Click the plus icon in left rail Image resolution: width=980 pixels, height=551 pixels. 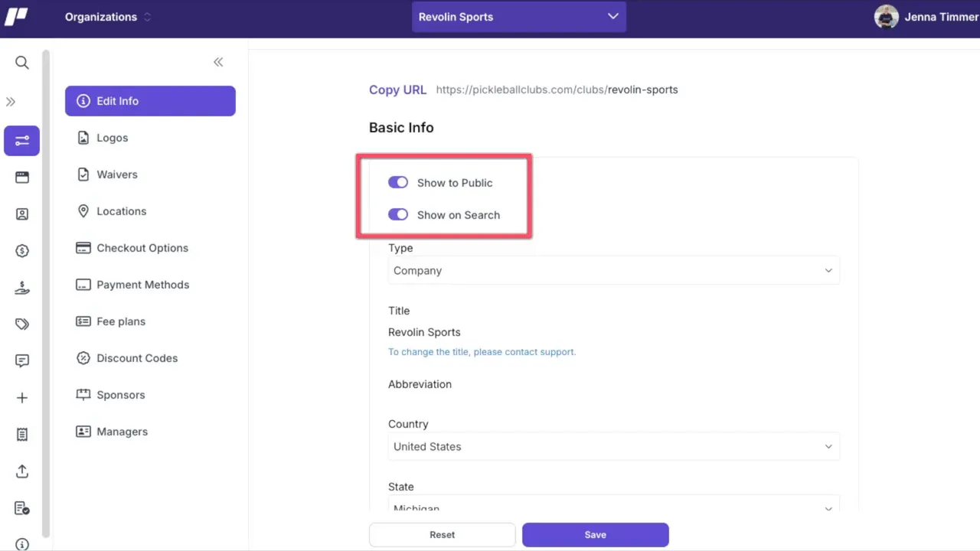[x=22, y=398]
